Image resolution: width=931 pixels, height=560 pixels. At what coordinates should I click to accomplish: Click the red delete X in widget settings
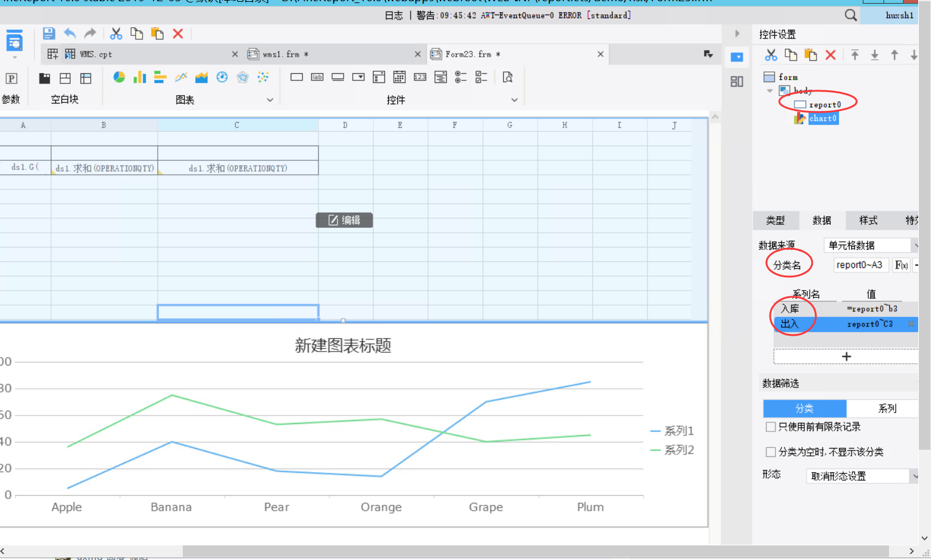point(830,55)
